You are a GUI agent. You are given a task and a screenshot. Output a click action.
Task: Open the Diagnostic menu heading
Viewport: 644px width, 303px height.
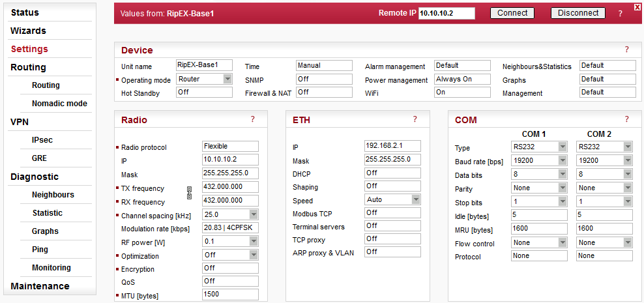pos(35,177)
